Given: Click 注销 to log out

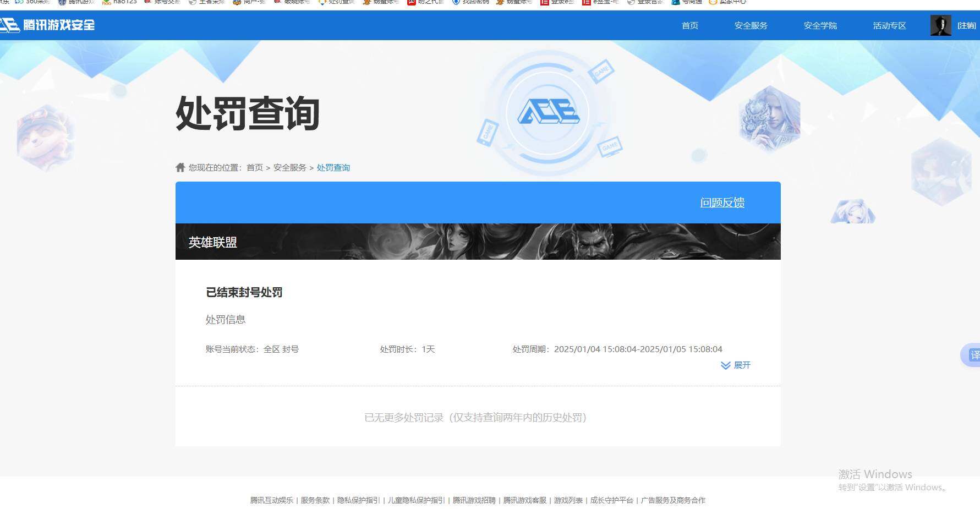Looking at the screenshot, I should 966,25.
